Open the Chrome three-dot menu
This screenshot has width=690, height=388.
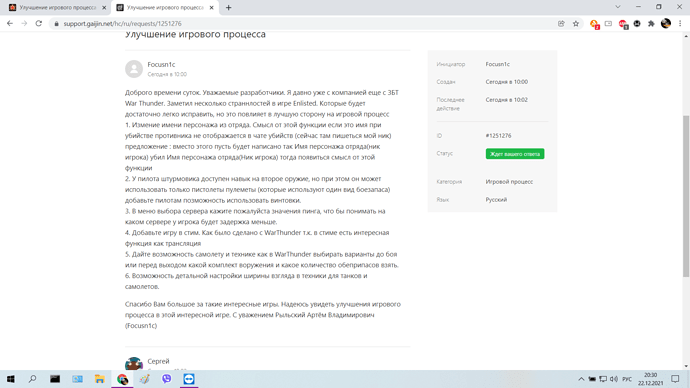[x=680, y=24]
